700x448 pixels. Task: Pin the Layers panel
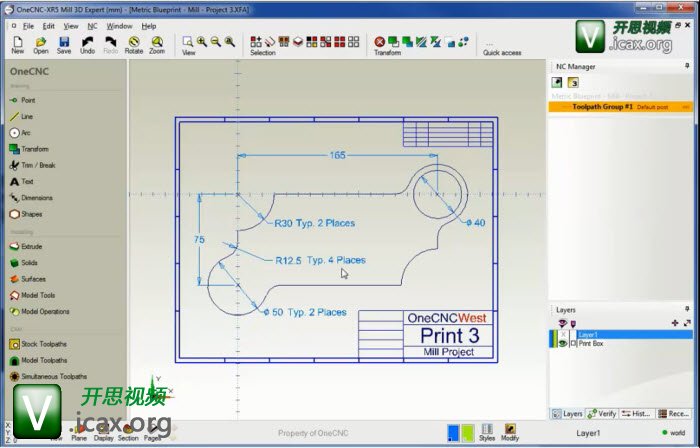point(687,309)
